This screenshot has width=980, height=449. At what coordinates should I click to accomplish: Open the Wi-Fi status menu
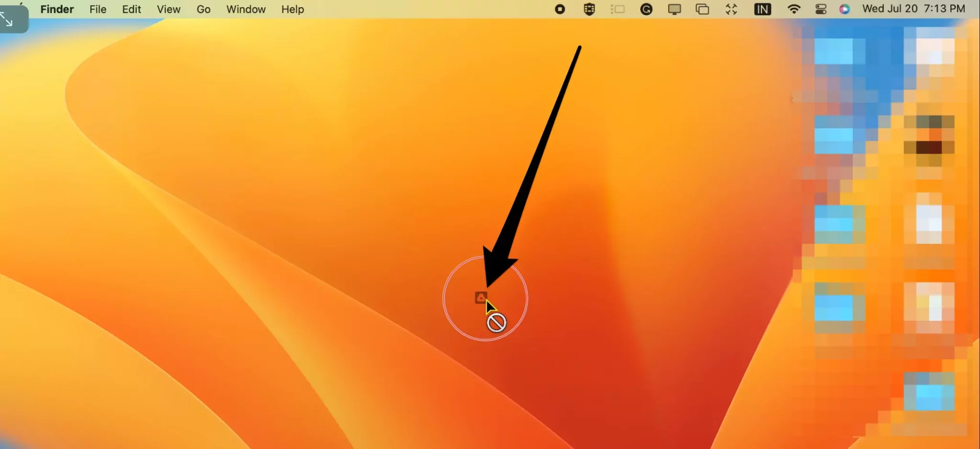[794, 9]
